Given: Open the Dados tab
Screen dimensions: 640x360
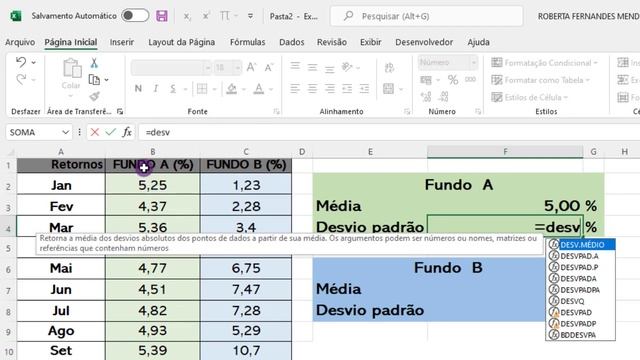Looking at the screenshot, I should tap(291, 42).
